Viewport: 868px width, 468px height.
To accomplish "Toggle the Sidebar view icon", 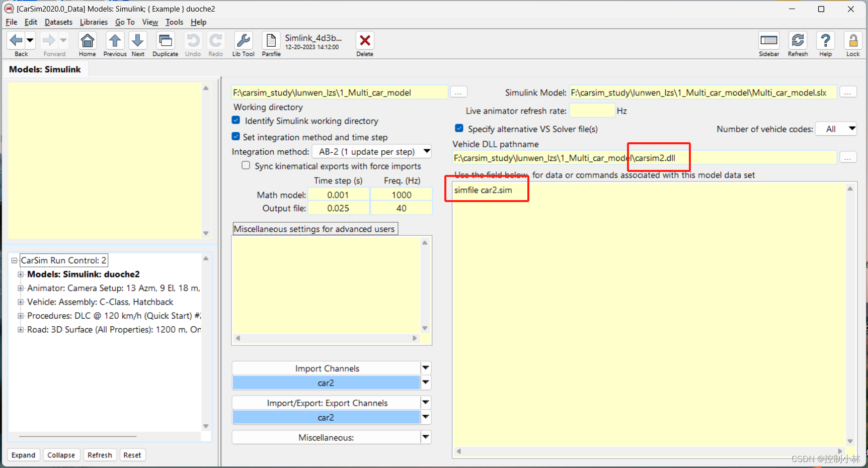I will click(x=769, y=40).
